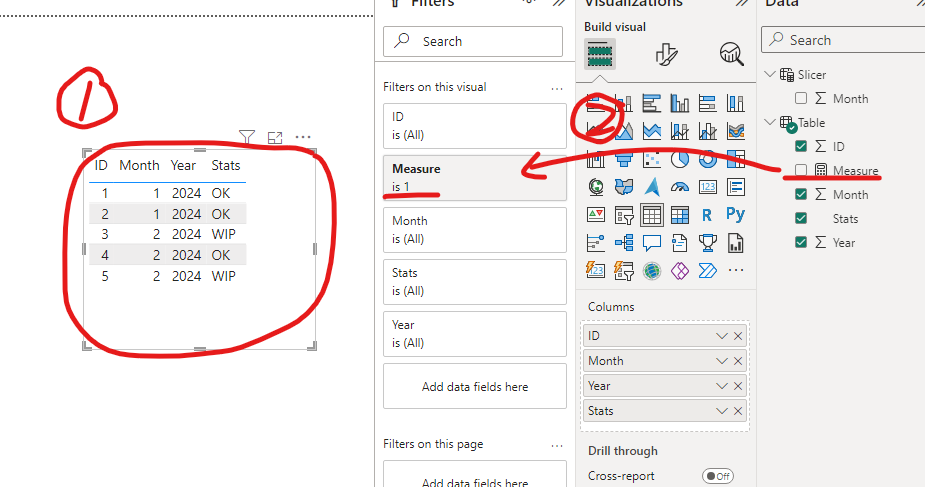The image size is (925, 487).
Task: Select the 100% stacked bar chart visual
Action: pos(707,103)
